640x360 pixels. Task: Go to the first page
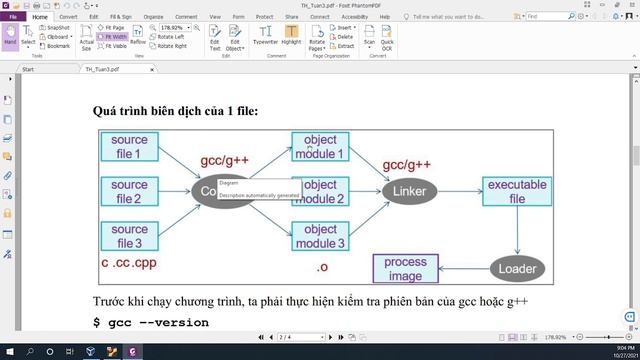[261, 337]
